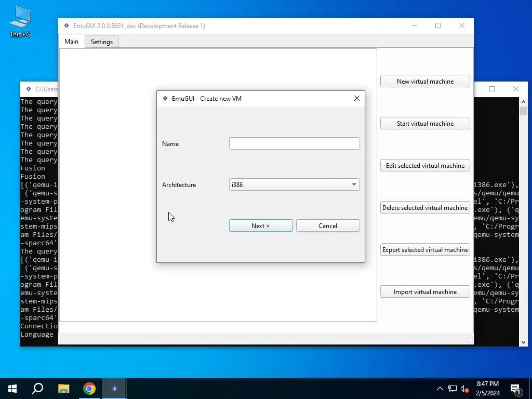Click 'Language' line in console output

(37, 335)
